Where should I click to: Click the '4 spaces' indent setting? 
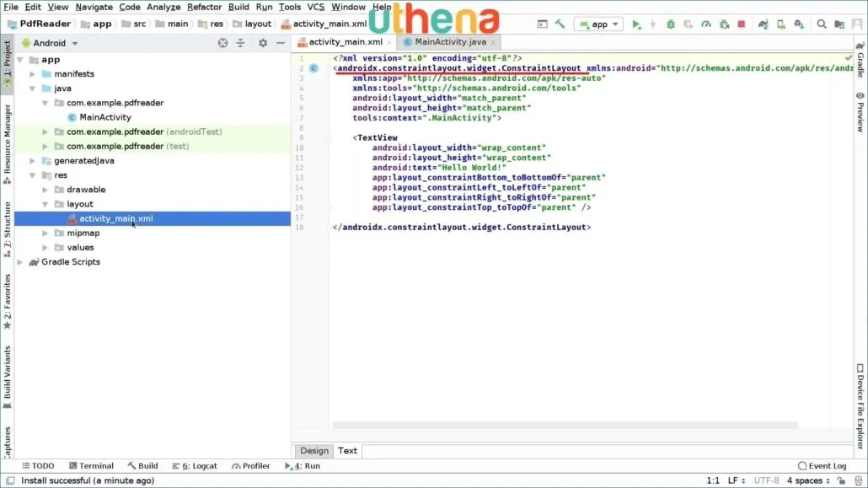[x=808, y=480]
